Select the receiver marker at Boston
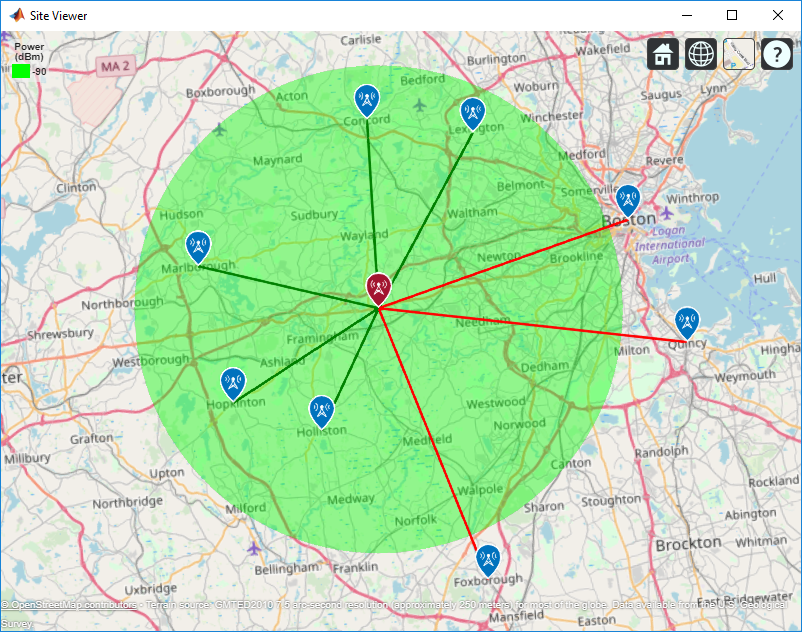 628,200
